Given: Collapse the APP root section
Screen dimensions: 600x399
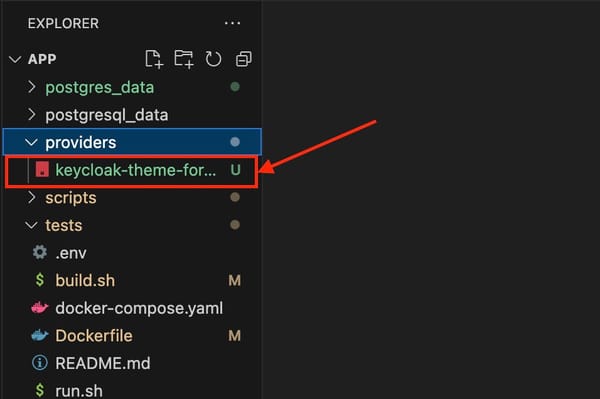Looking at the screenshot, I should 15,59.
